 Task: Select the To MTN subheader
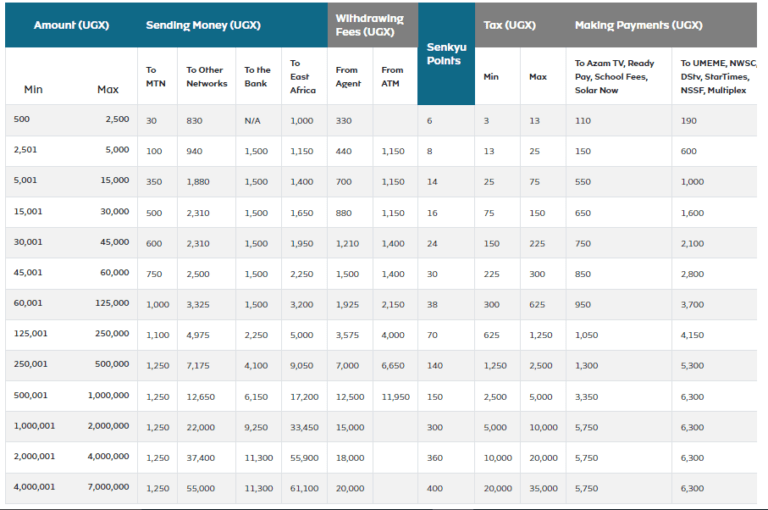point(157,76)
